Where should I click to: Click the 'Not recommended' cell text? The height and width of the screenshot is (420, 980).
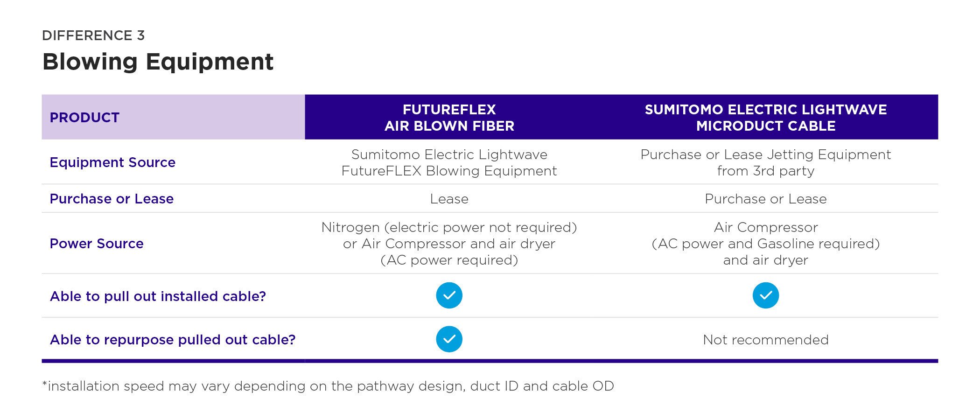pos(765,340)
